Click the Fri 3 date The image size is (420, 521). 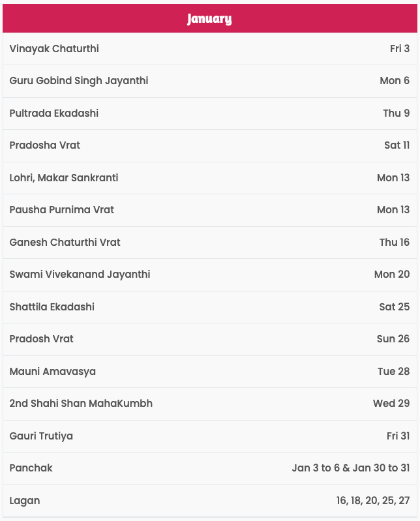[400, 49]
